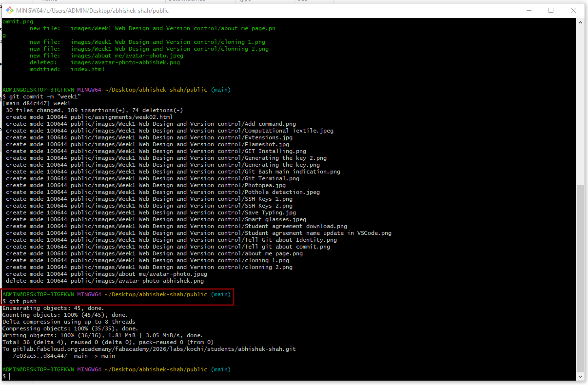Click 'Enumerating objects: 45, done.' line
This screenshot has height=385, width=588.
click(x=54, y=308)
